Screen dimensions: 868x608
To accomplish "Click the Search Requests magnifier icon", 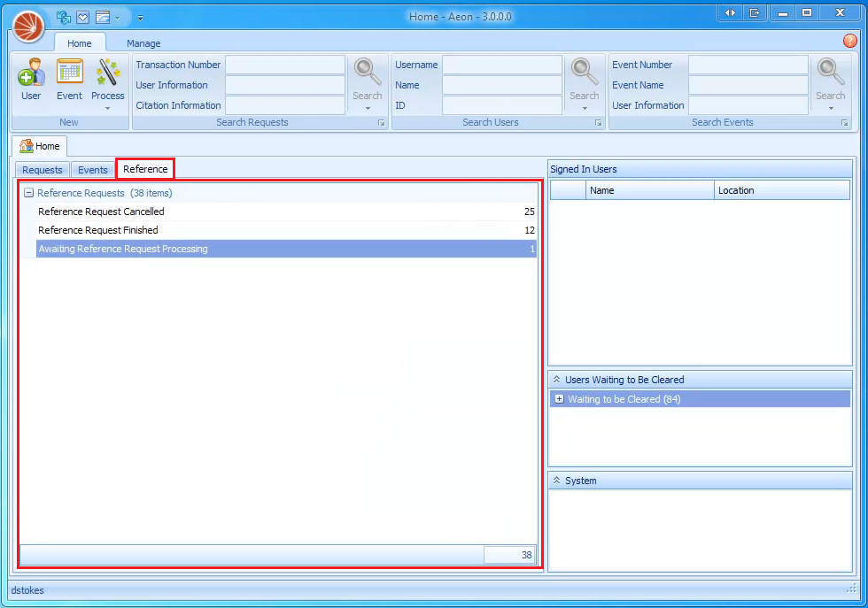I will coord(367,71).
